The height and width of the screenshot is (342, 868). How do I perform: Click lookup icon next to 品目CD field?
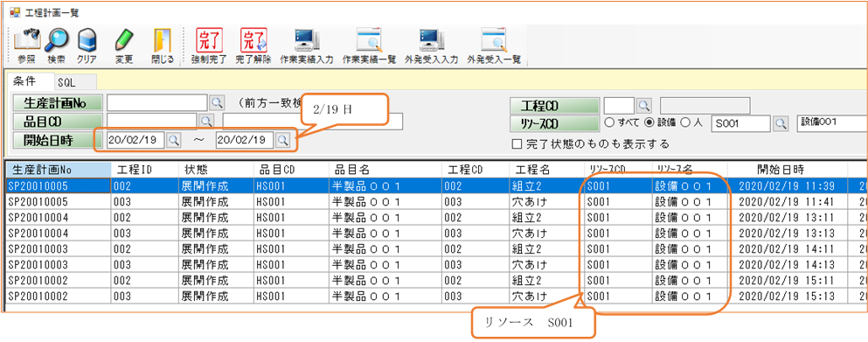[206, 121]
